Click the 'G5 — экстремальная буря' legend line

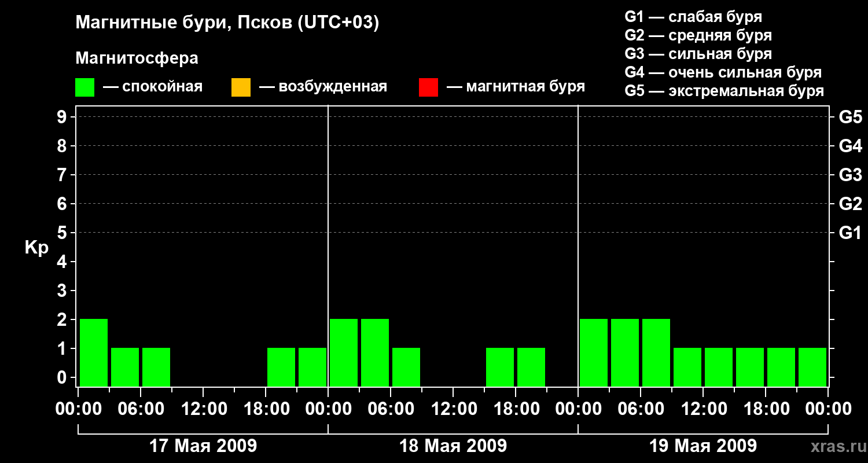coord(724,91)
